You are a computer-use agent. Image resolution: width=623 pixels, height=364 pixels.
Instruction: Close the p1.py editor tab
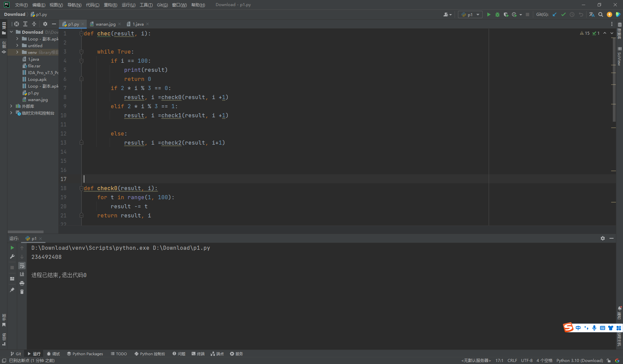(83, 24)
